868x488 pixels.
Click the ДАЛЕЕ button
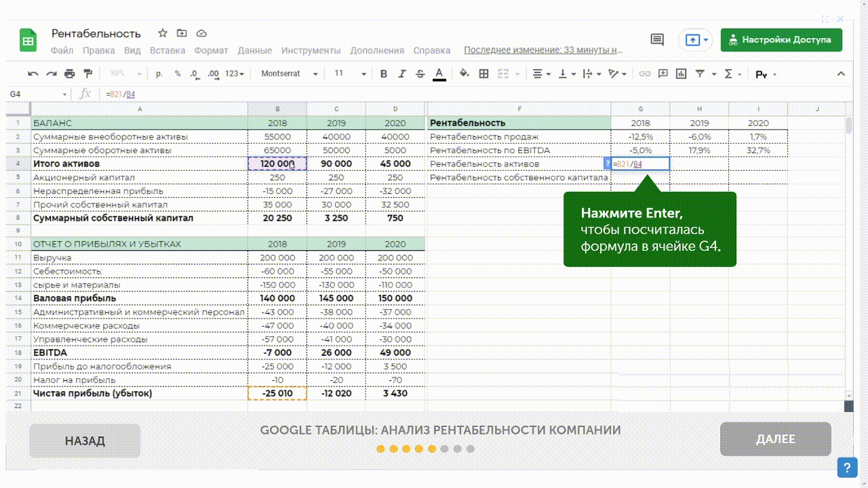(x=775, y=440)
